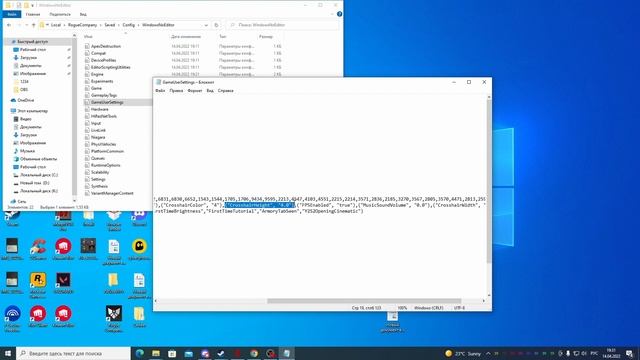The width and height of the screenshot is (640, 360).
Task: Click the Notepad horizontal scroll right arrow
Action: coord(484,301)
